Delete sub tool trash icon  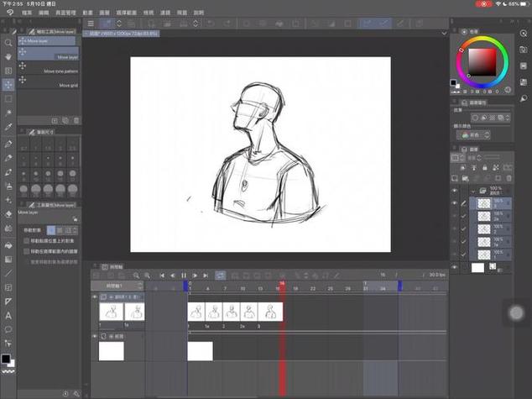tap(76, 121)
